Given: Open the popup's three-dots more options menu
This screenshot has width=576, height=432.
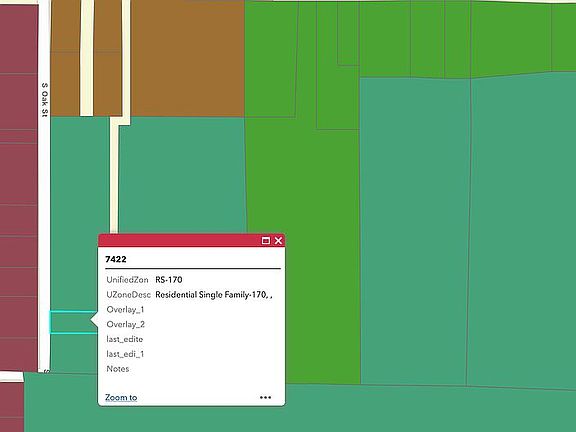Looking at the screenshot, I should (x=265, y=397).
